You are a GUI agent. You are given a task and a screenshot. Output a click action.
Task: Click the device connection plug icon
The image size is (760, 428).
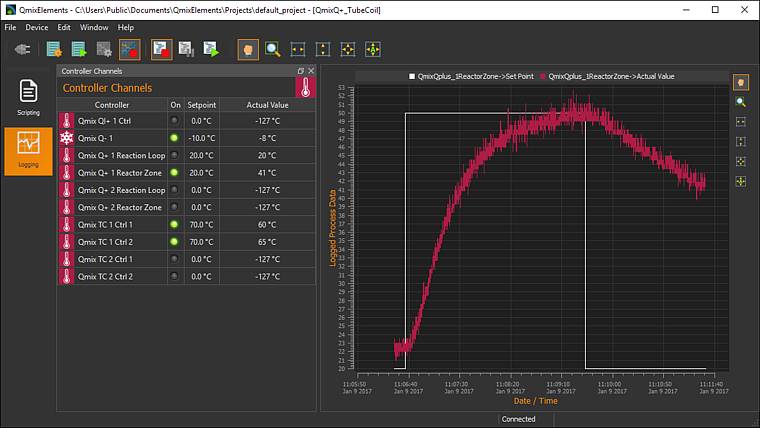click(x=22, y=49)
